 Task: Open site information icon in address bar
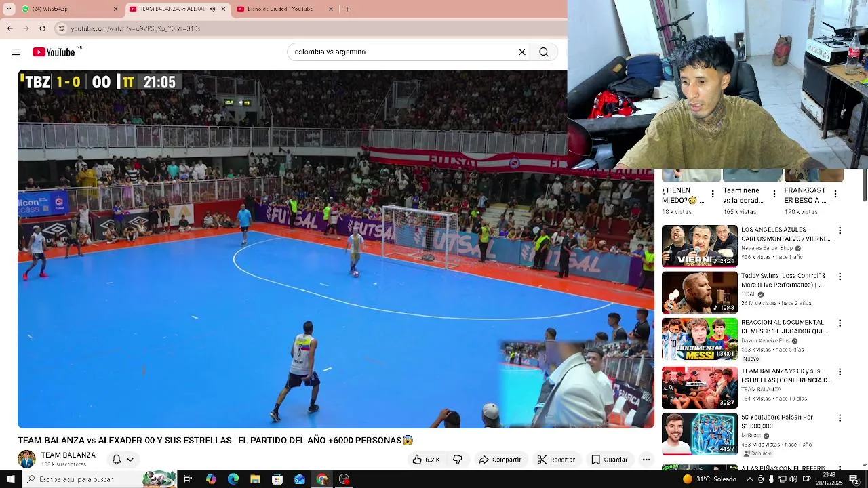62,28
